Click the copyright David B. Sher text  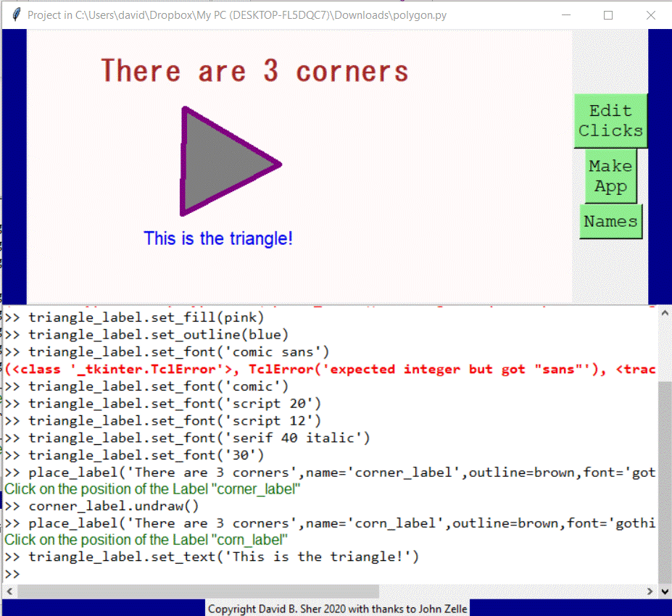337,609
